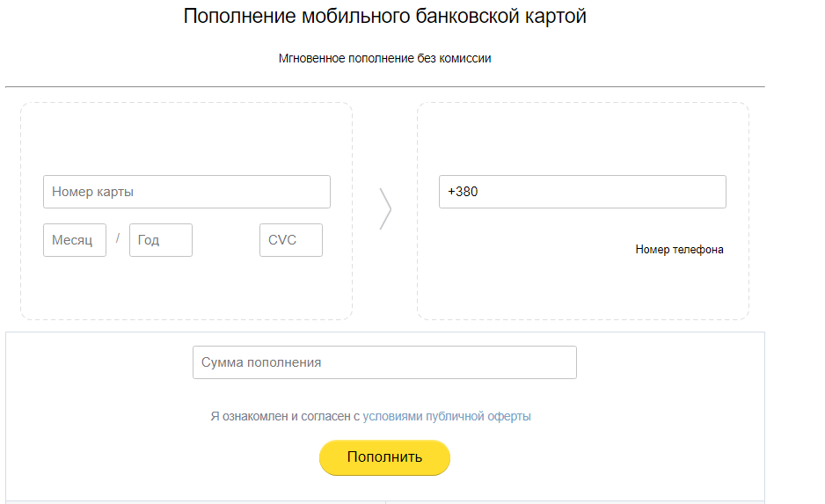825x504 pixels.
Task: Click the +380 phone number field
Action: point(582,192)
